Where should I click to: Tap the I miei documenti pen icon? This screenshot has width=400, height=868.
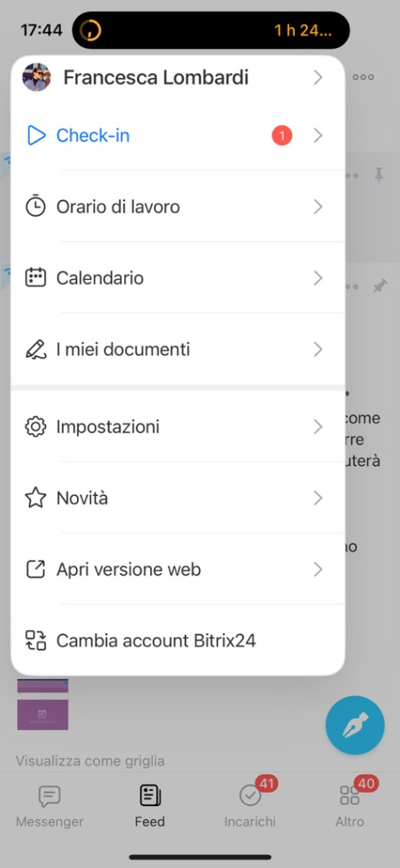(x=36, y=349)
